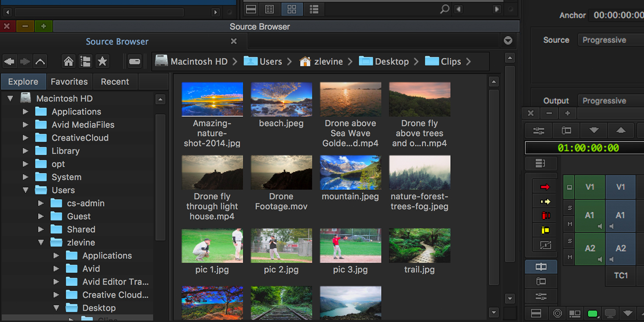Click the star favorites icon
This screenshot has width=644, height=322.
click(x=102, y=62)
